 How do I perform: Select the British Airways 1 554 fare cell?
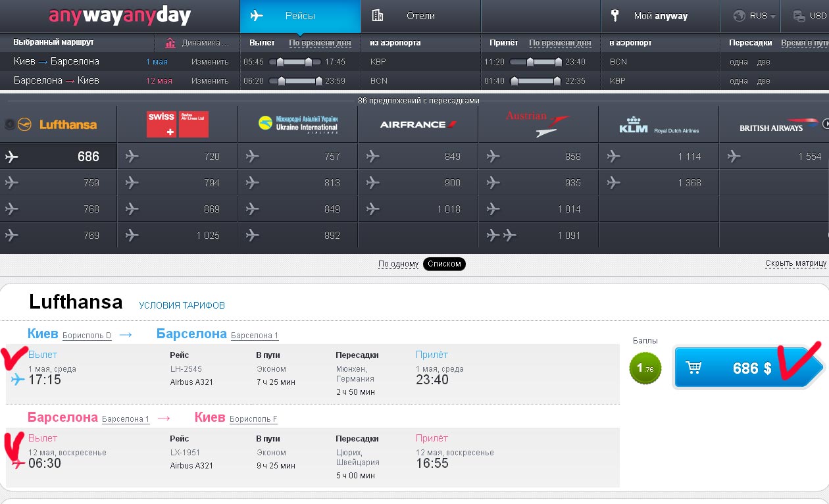[774, 157]
